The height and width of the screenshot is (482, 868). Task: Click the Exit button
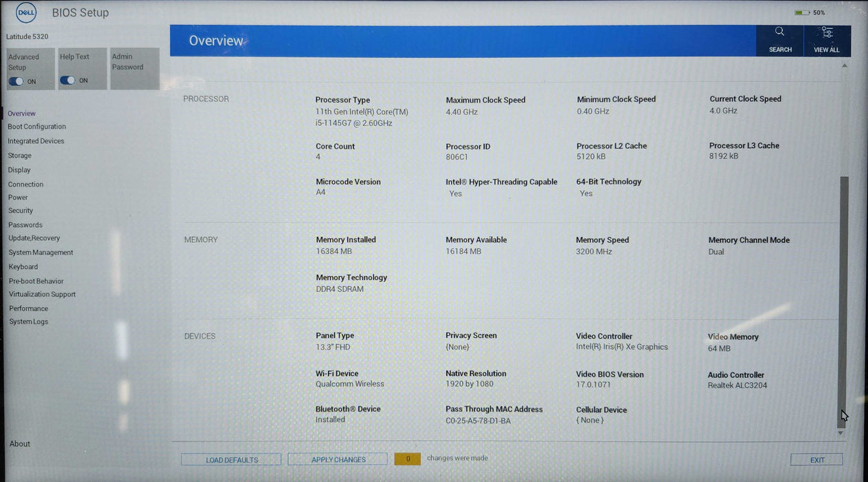(x=817, y=460)
